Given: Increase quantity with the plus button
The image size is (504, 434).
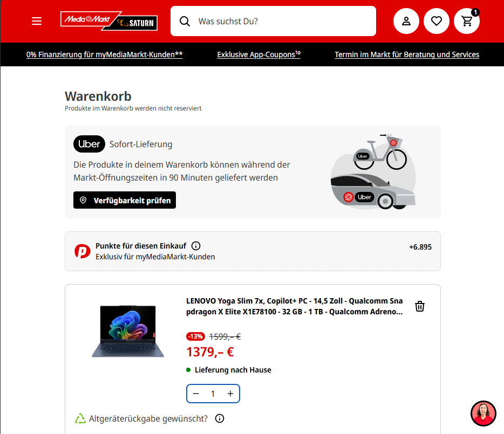Looking at the screenshot, I should click(x=230, y=394).
